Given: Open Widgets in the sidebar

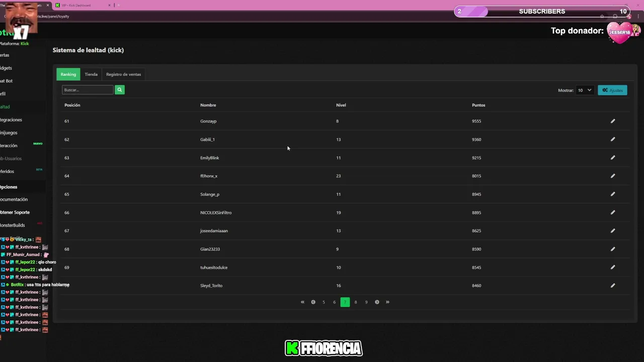Looking at the screenshot, I should click(6, 68).
